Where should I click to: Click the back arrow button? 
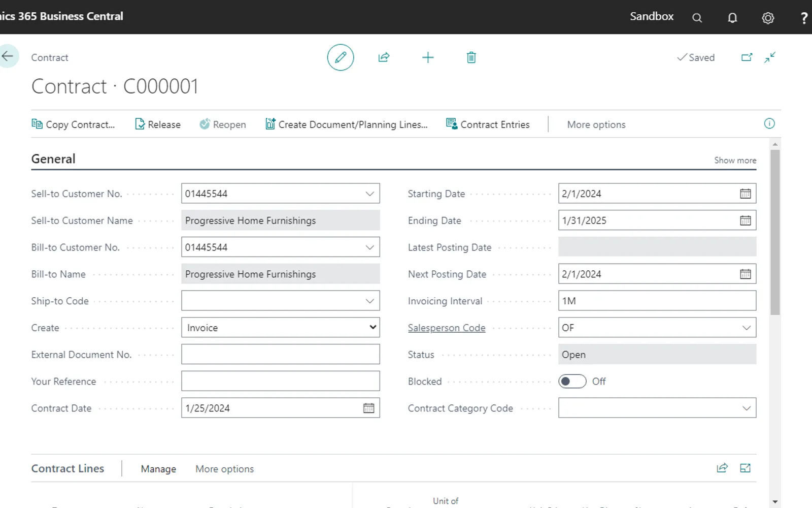[x=8, y=56]
